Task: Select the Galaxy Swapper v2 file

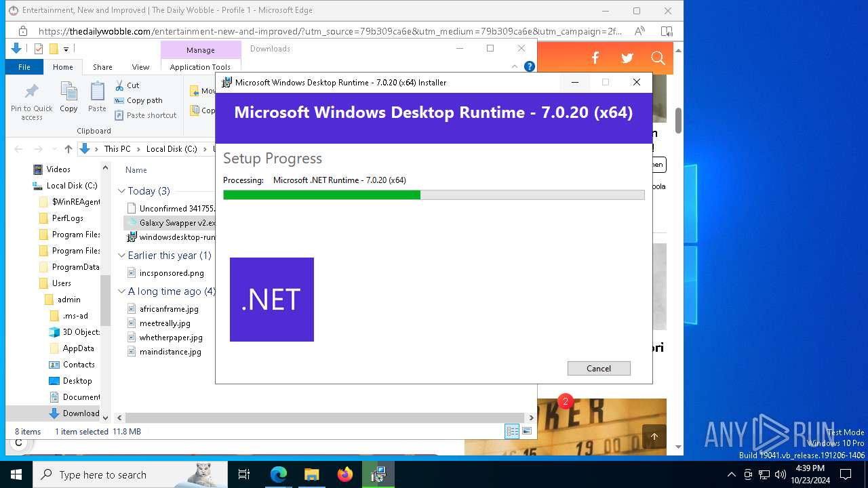Action: click(x=170, y=222)
